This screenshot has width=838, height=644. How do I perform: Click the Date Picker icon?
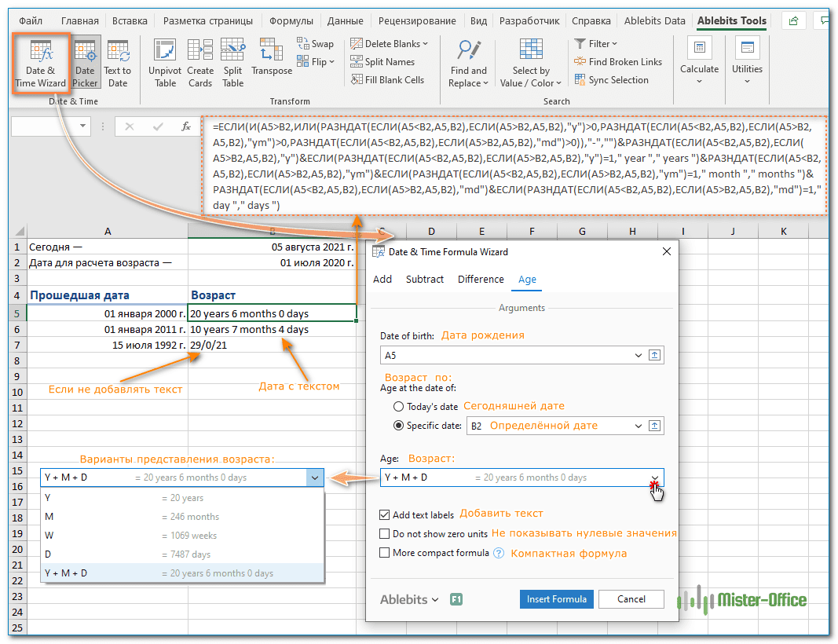click(86, 63)
